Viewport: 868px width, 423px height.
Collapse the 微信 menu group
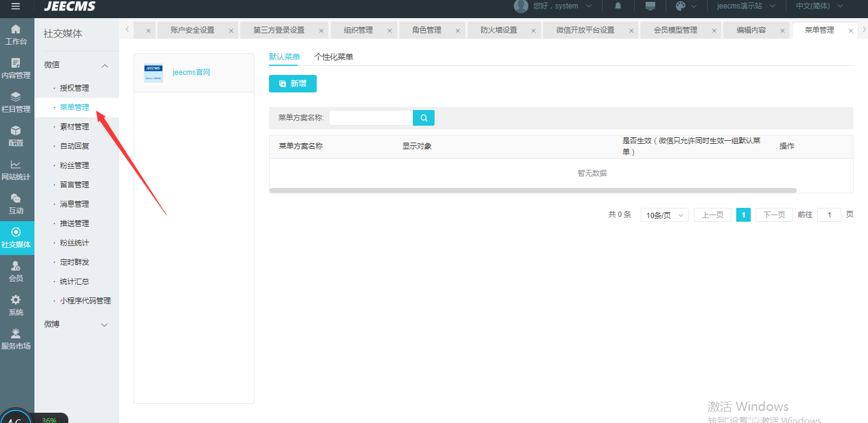(105, 65)
